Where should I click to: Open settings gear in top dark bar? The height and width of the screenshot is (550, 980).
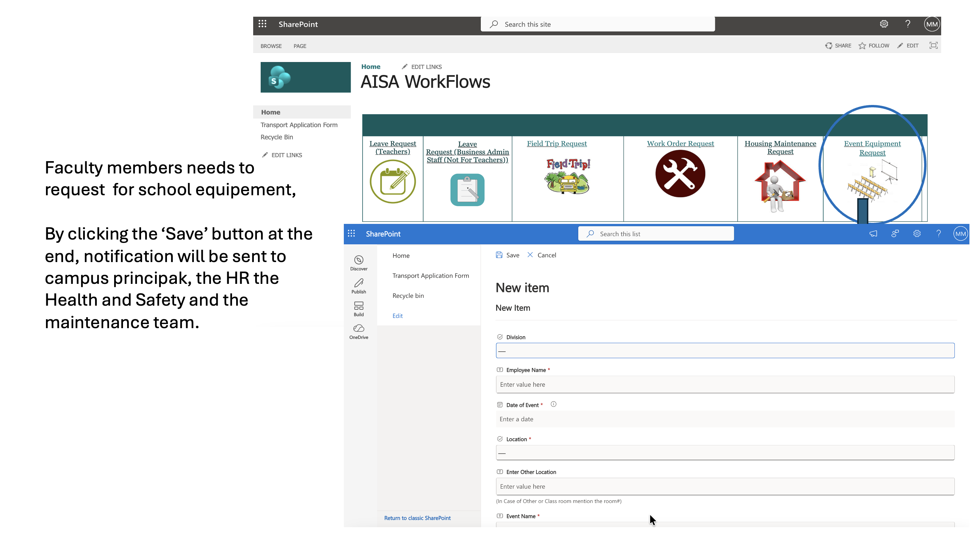point(884,24)
